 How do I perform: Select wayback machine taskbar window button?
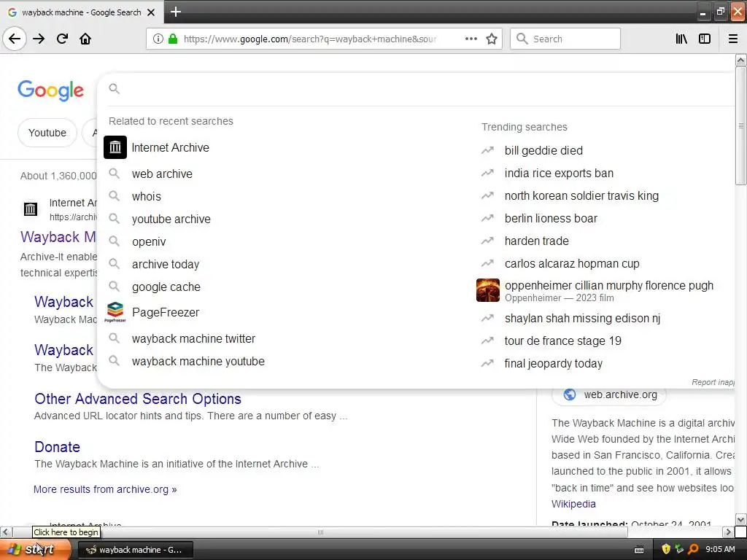[135, 550]
